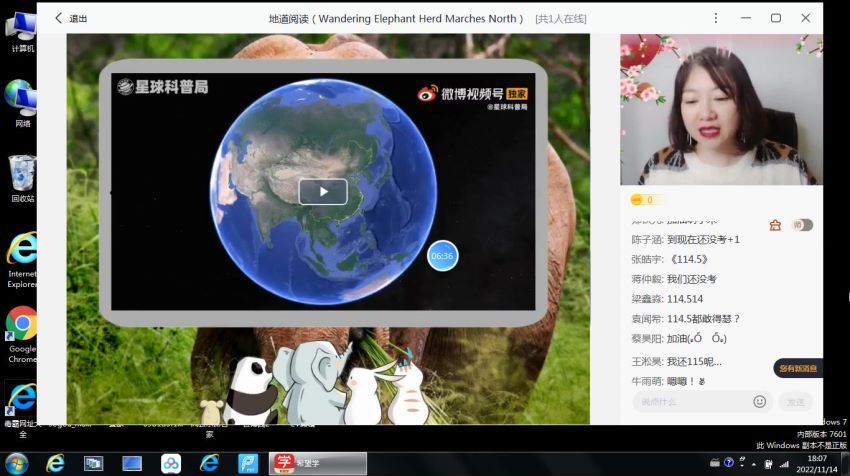Select message 袁闻希: 114.5都敢得瑟
850x476 pixels.
click(x=685, y=319)
